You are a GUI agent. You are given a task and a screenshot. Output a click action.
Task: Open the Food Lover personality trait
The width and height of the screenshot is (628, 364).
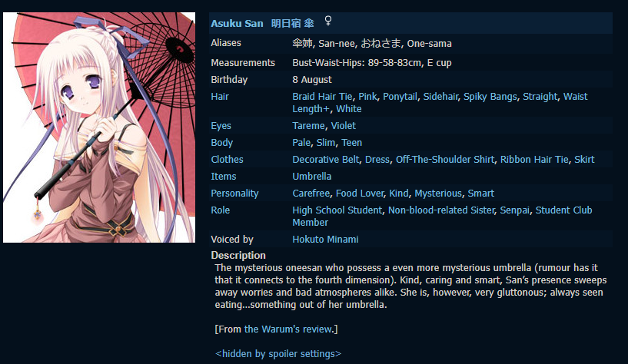360,194
